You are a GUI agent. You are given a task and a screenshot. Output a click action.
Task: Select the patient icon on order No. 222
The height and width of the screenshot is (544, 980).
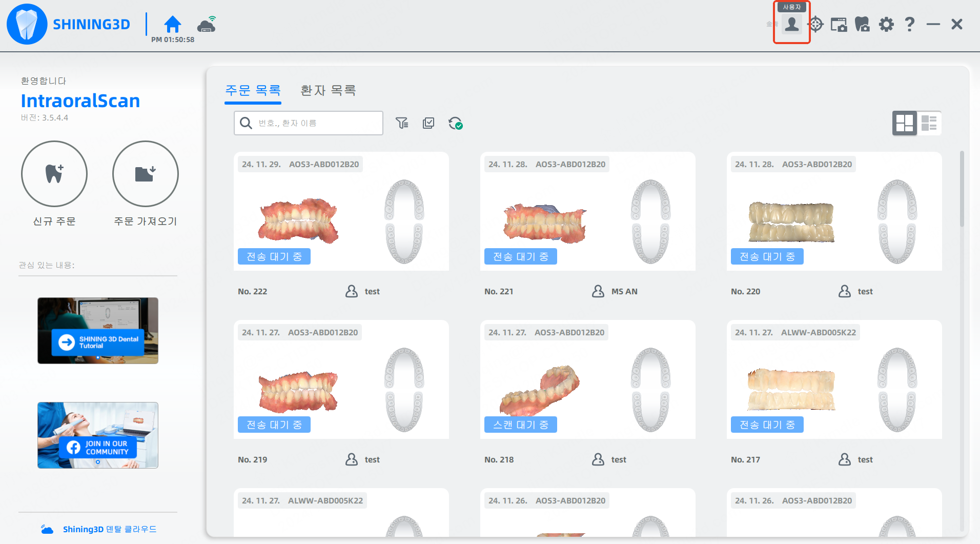(352, 291)
